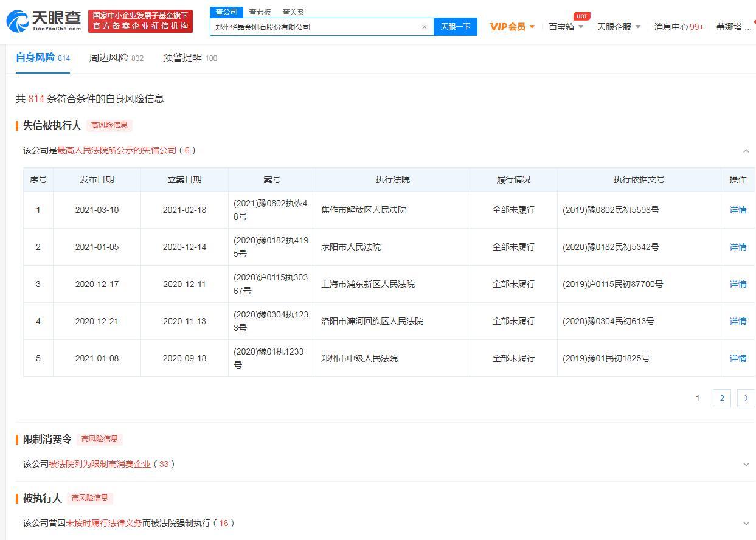Go to page 2 of the table
The width and height of the screenshot is (756, 540).
722,398
